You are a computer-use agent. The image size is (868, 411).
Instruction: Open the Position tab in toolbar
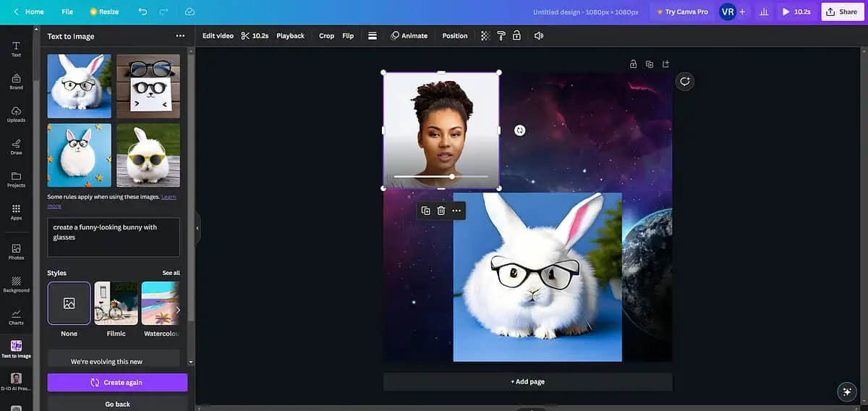tap(455, 35)
